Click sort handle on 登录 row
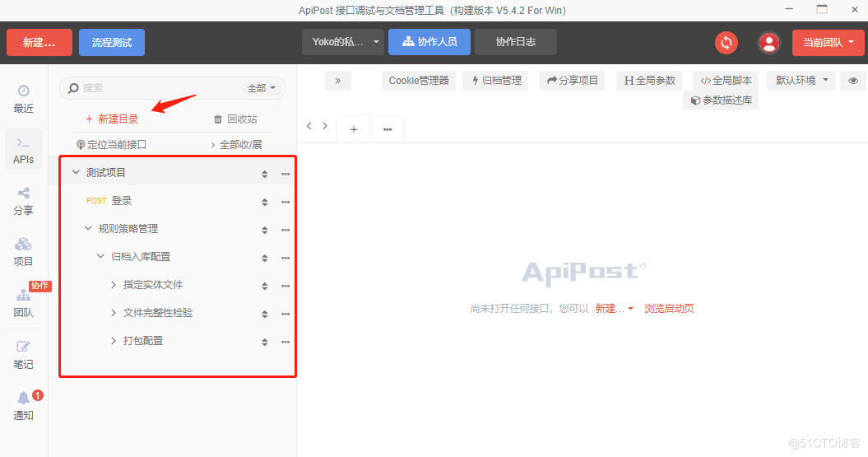 tap(265, 203)
